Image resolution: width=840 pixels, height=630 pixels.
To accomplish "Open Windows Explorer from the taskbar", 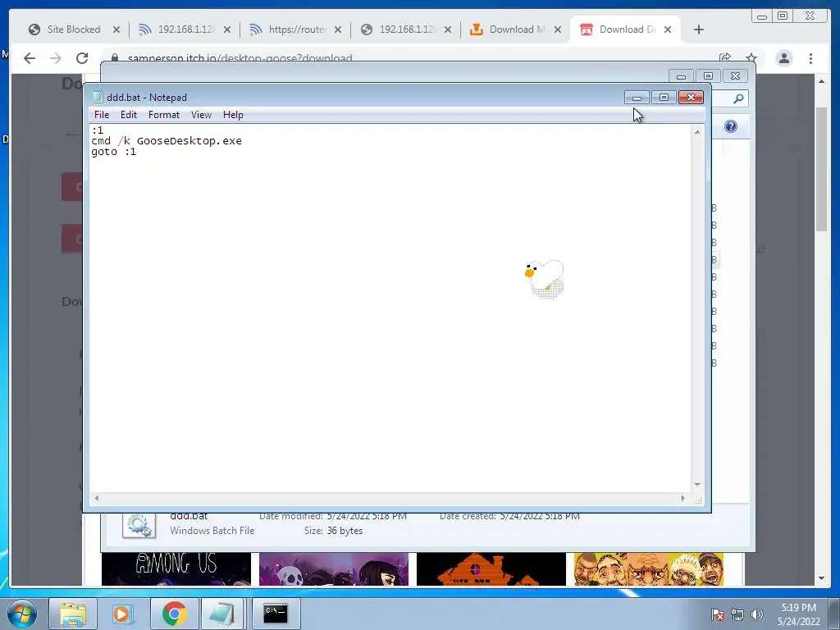I will coord(73,614).
